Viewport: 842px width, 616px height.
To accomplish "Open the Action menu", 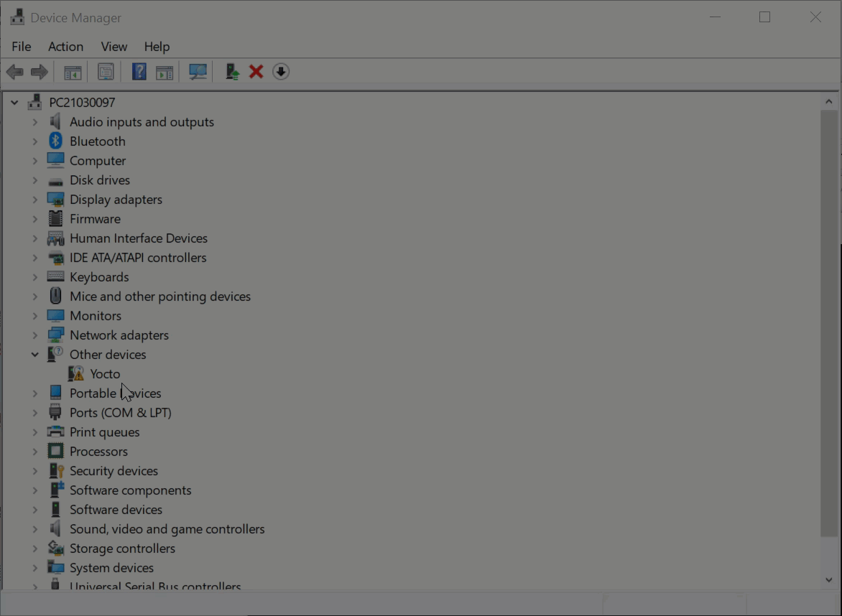I will coord(65,47).
